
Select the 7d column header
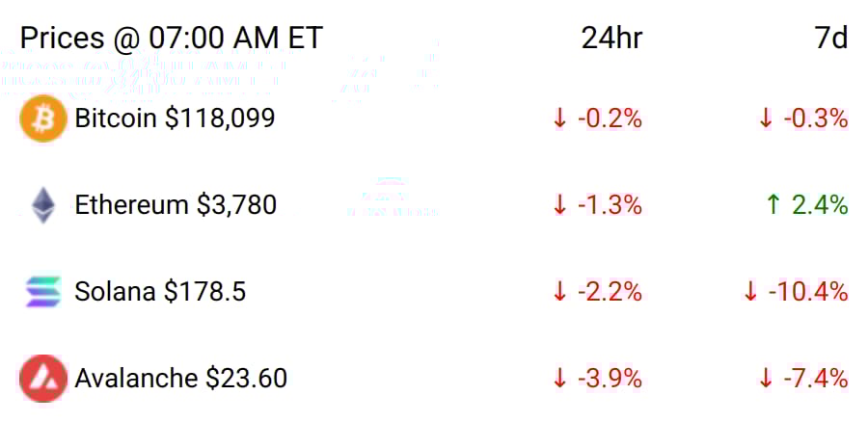(831, 39)
